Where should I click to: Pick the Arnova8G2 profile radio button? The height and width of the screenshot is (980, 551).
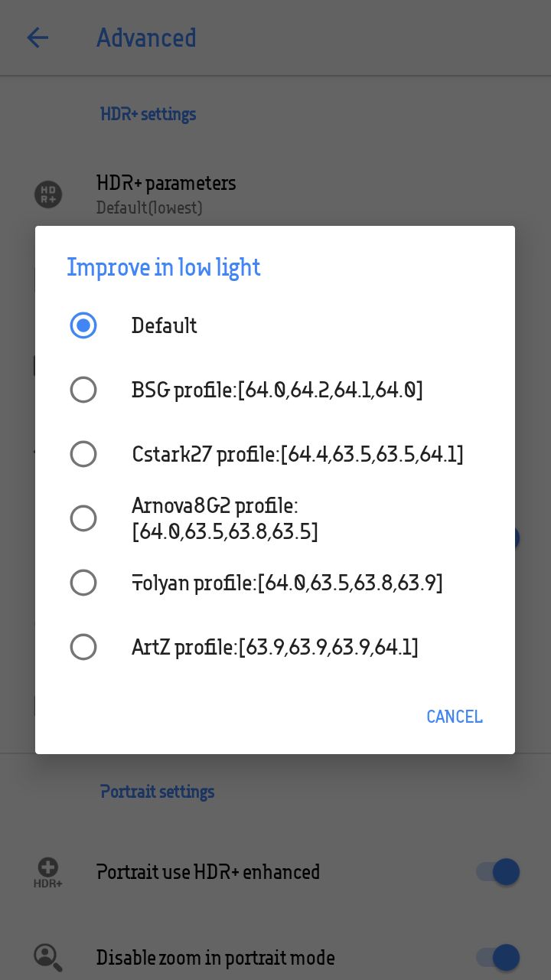pos(83,518)
